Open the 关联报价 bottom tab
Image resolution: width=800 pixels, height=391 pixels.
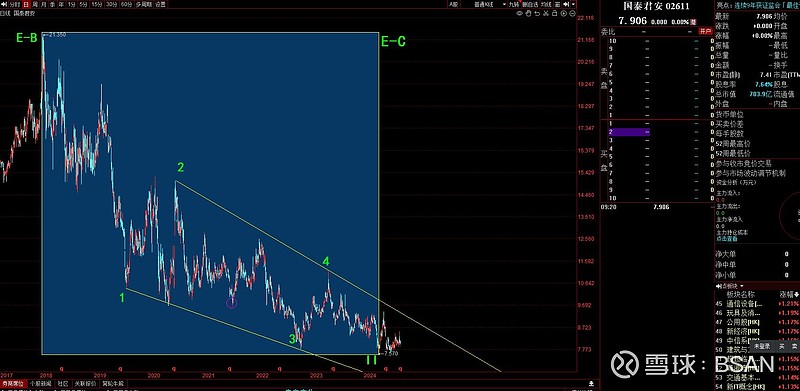pyautogui.click(x=85, y=383)
